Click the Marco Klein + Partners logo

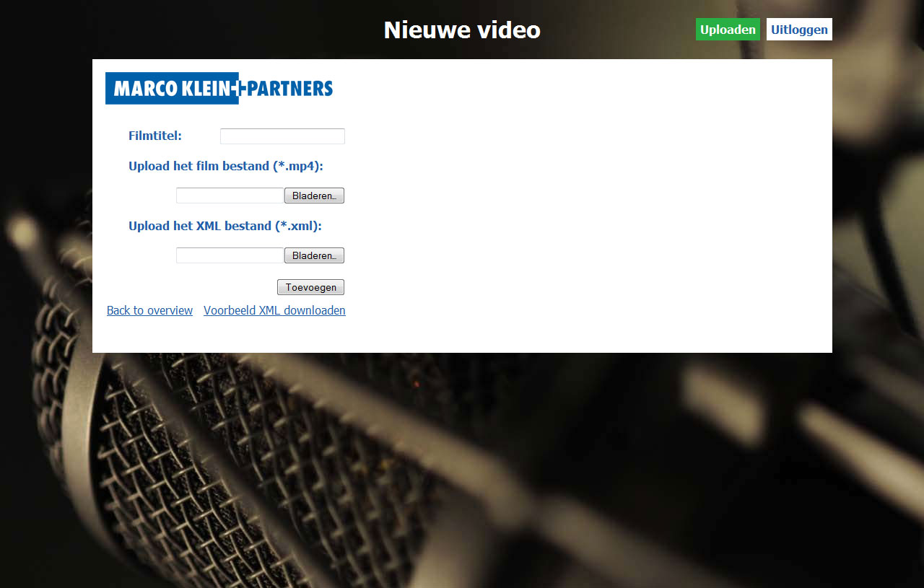coord(219,88)
